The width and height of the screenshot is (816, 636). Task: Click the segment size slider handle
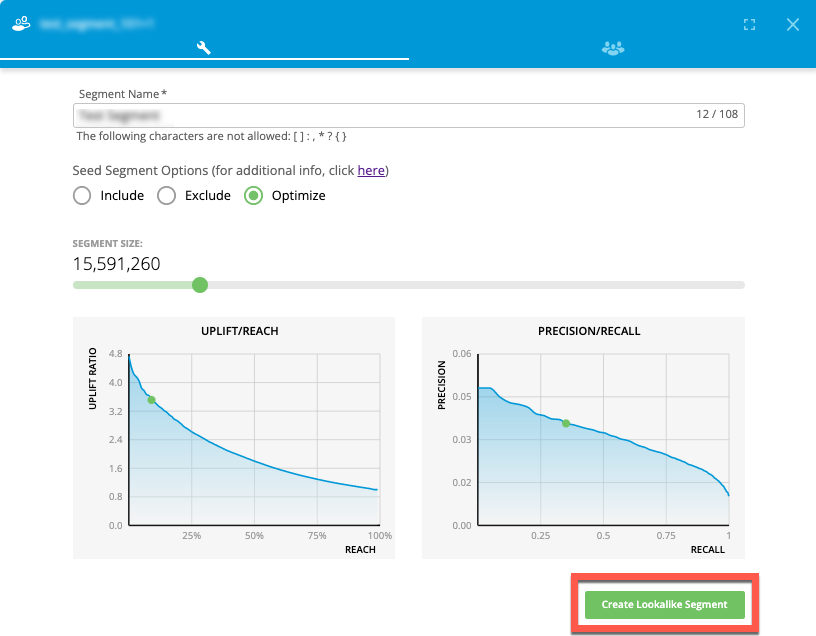click(x=200, y=285)
